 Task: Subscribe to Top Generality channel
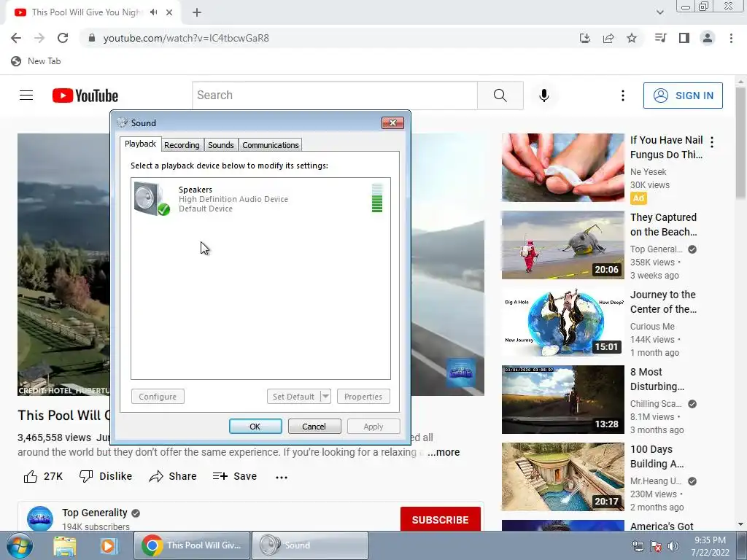coord(440,519)
